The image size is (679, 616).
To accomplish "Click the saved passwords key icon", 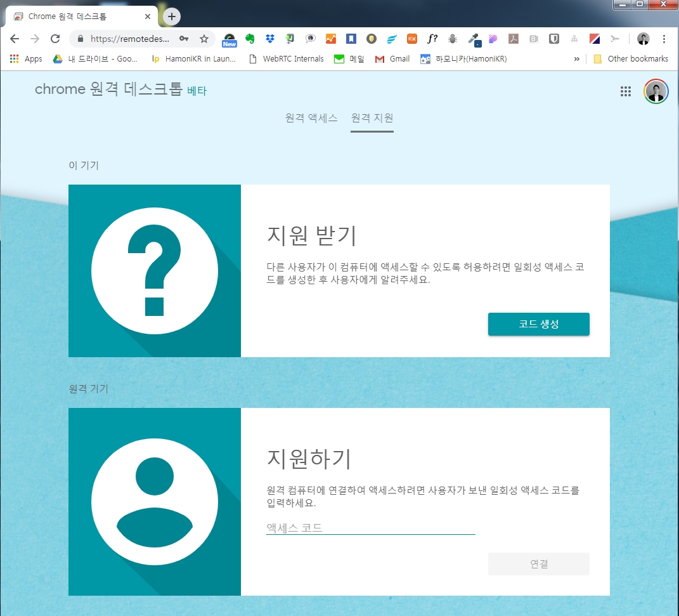I will [x=184, y=39].
